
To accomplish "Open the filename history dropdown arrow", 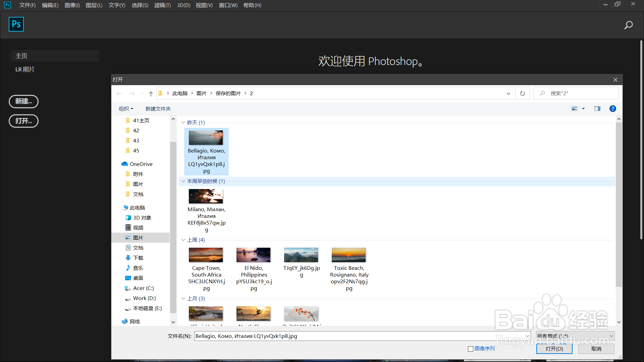I will (527, 336).
